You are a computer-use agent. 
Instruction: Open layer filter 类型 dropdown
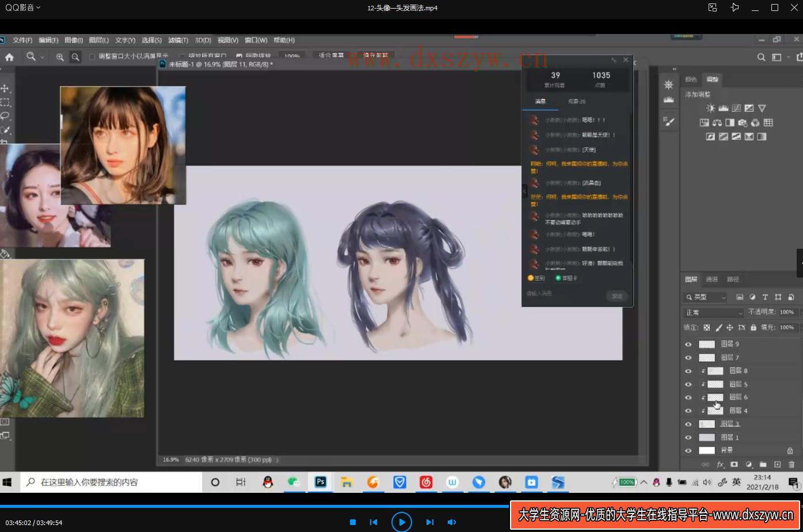[706, 297]
